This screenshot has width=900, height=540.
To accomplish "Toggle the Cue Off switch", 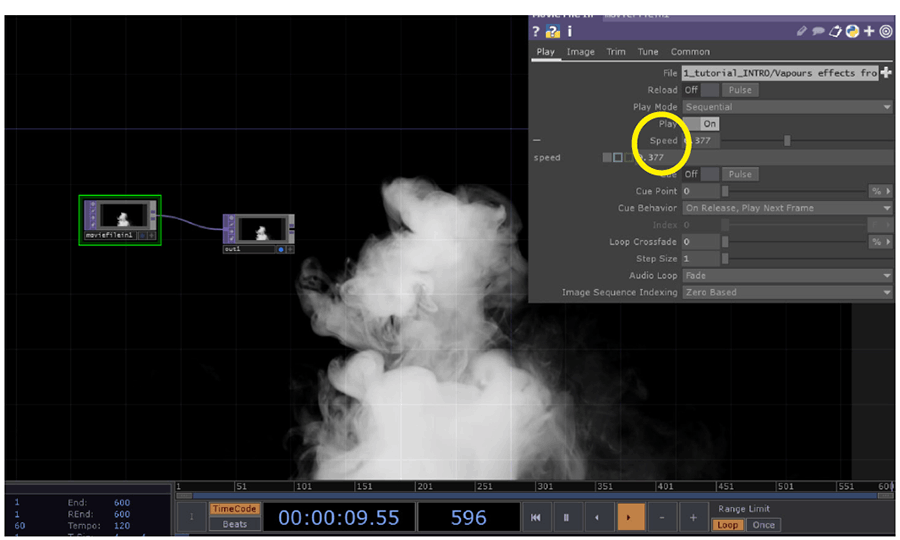I will click(x=701, y=174).
